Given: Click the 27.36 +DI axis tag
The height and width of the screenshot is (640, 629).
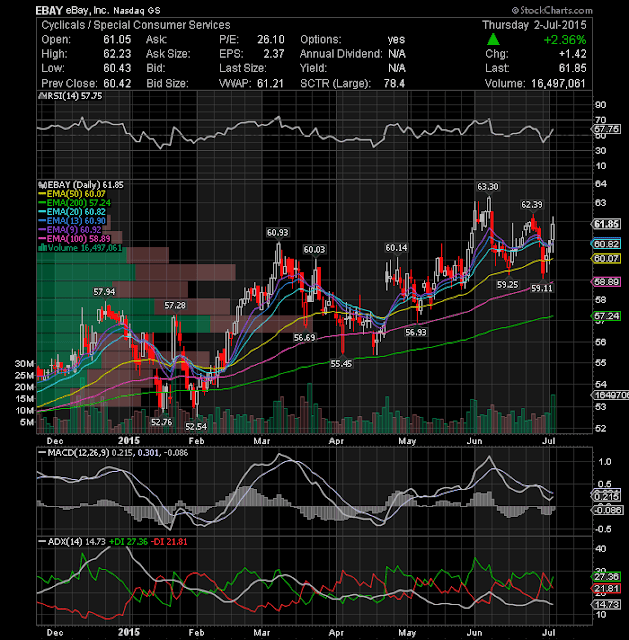Looking at the screenshot, I should (x=607, y=577).
